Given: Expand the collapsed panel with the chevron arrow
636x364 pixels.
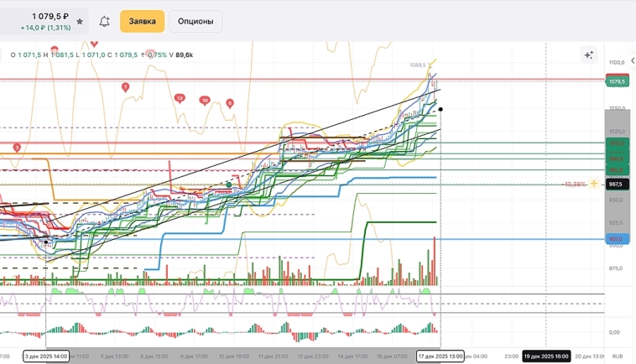Looking at the screenshot, I should pyautogui.click(x=3, y=55).
